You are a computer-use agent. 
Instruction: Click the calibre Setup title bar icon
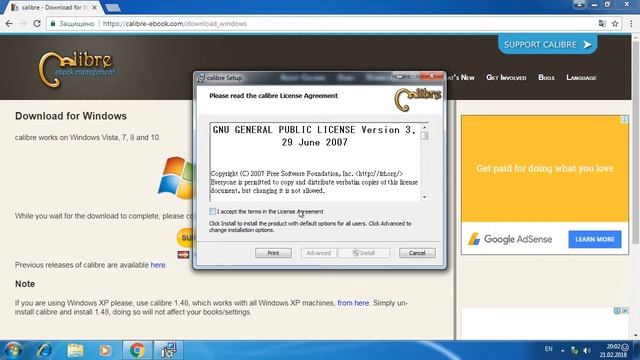point(201,78)
